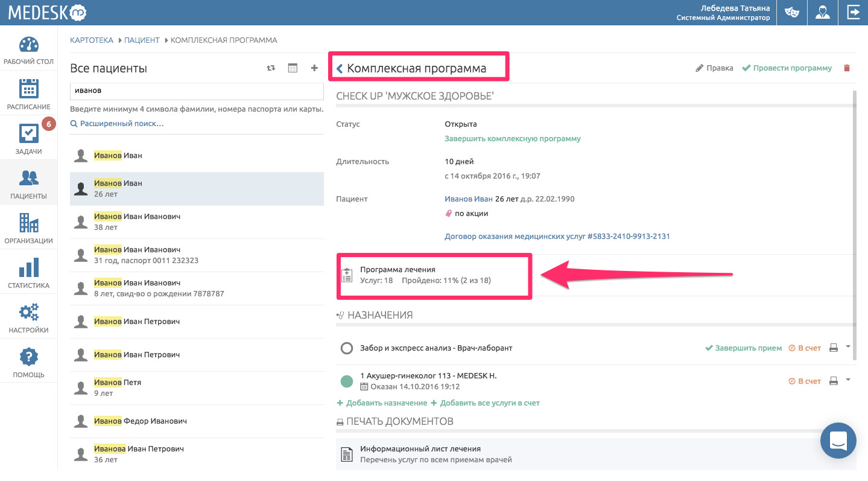
Task: Click the calendar view icon in patients header
Action: (x=293, y=68)
